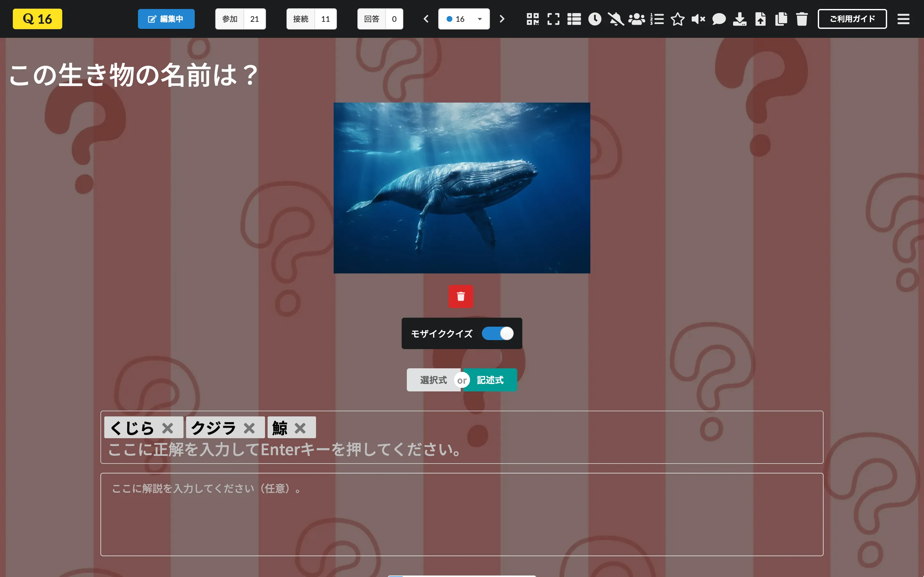This screenshot has height=577, width=924.
Task: Mute the sound with the speaker icon
Action: [x=698, y=19]
